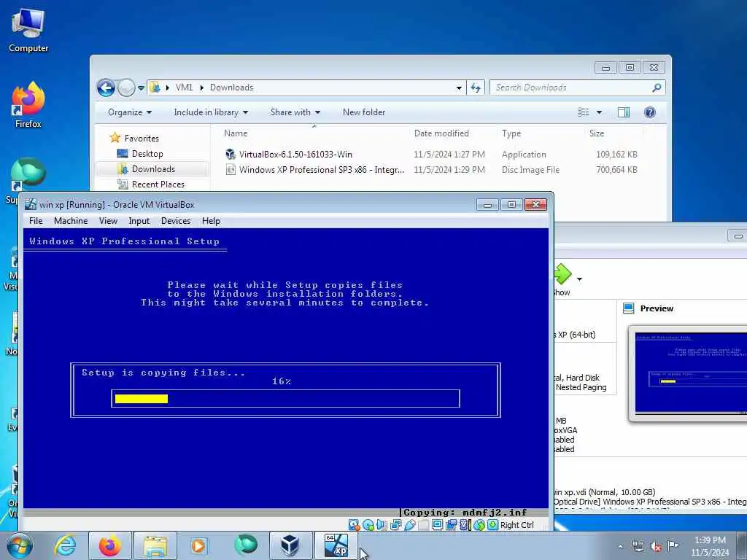Image resolution: width=747 pixels, height=560 pixels.
Task: Expand the view options dropdown arrow in Explorer
Action: [x=600, y=112]
